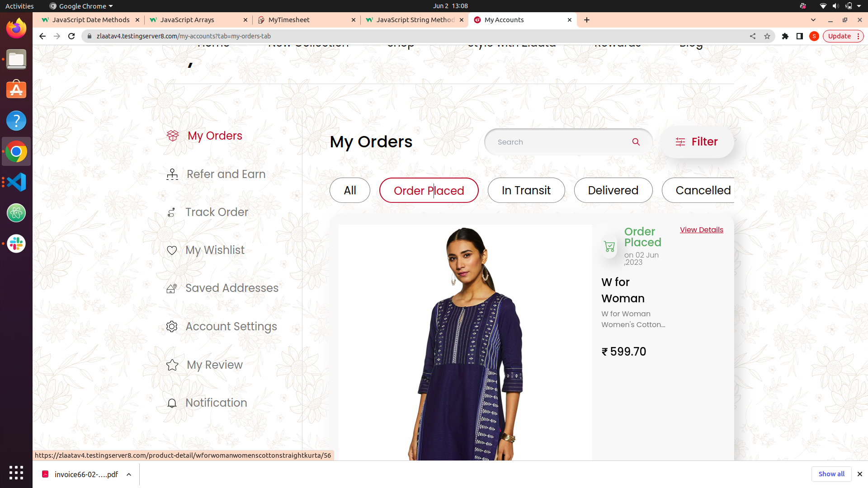Click the search magnifier icon in orders
The width and height of the screenshot is (868, 488).
[636, 142]
